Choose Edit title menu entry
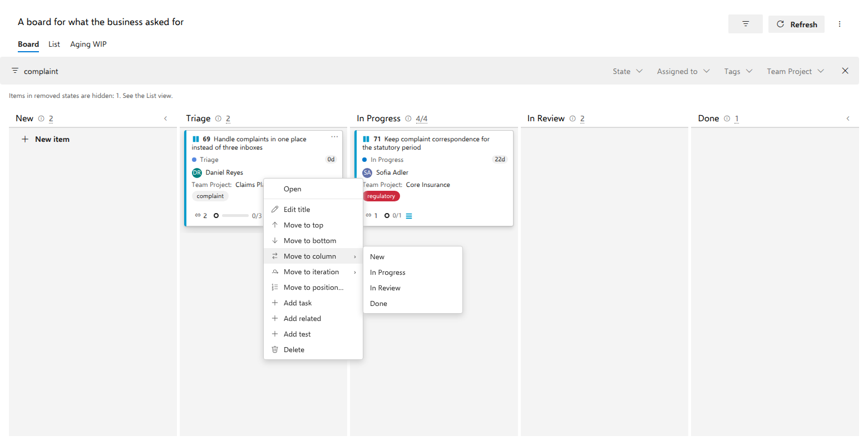Screen dimensions: 868x445 pos(313,209)
